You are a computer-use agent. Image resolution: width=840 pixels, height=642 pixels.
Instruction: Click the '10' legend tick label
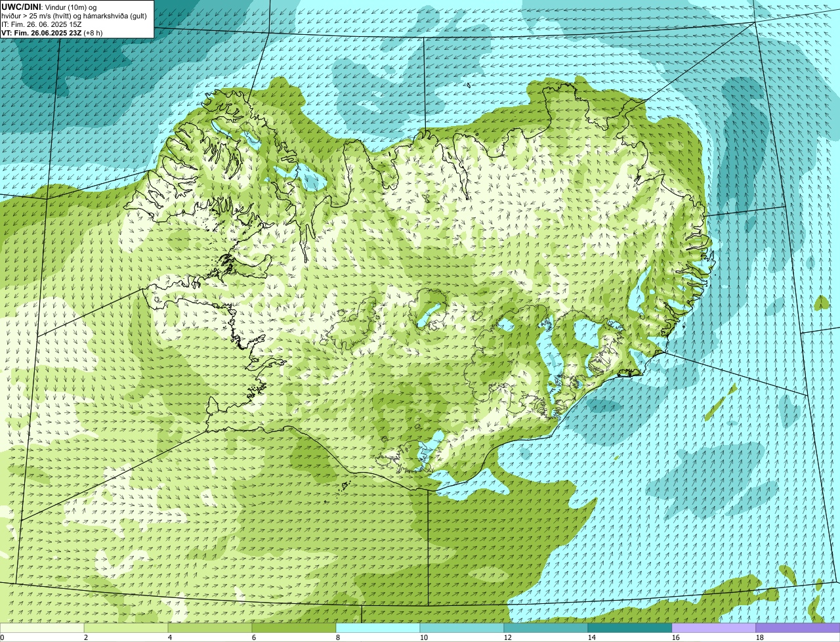(424, 637)
